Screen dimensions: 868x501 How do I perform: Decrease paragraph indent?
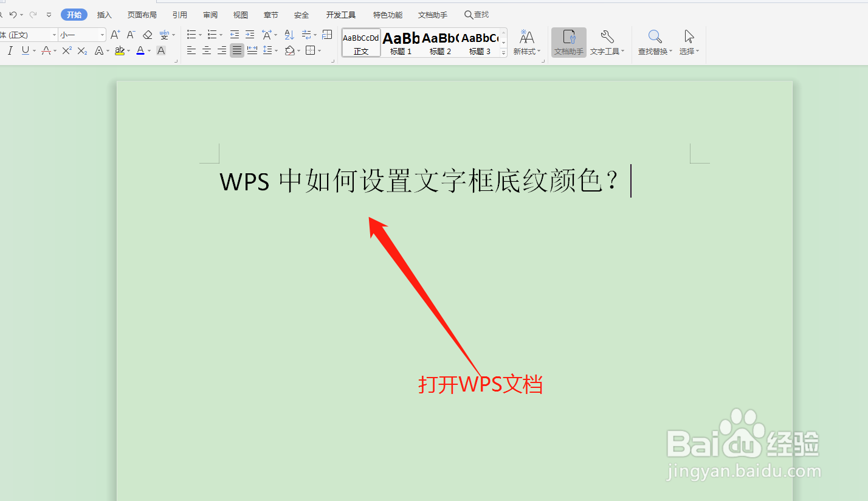click(x=235, y=35)
